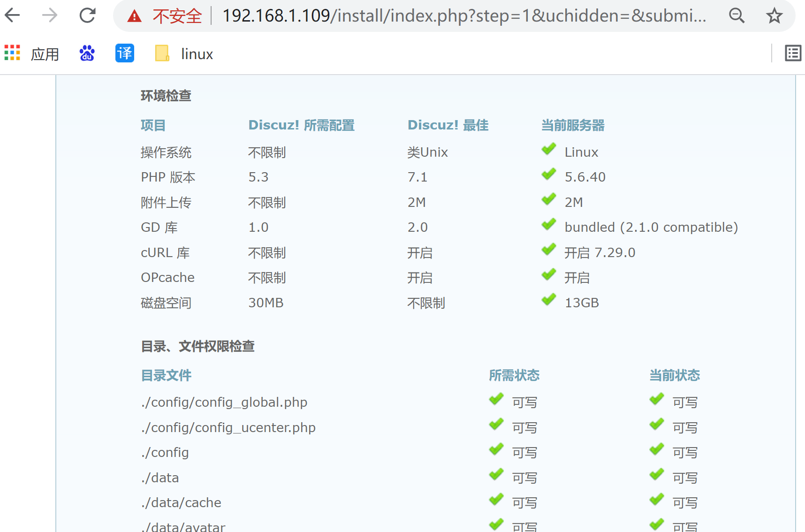Click the Discuz! 所需配置 column header
Image resolution: width=805 pixels, height=532 pixels.
[302, 125]
